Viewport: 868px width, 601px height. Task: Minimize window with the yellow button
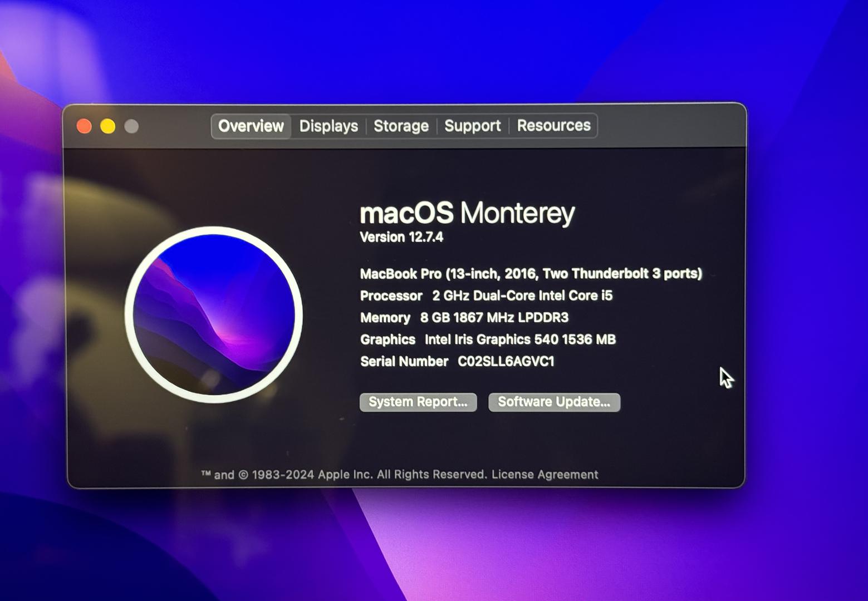[x=107, y=126]
